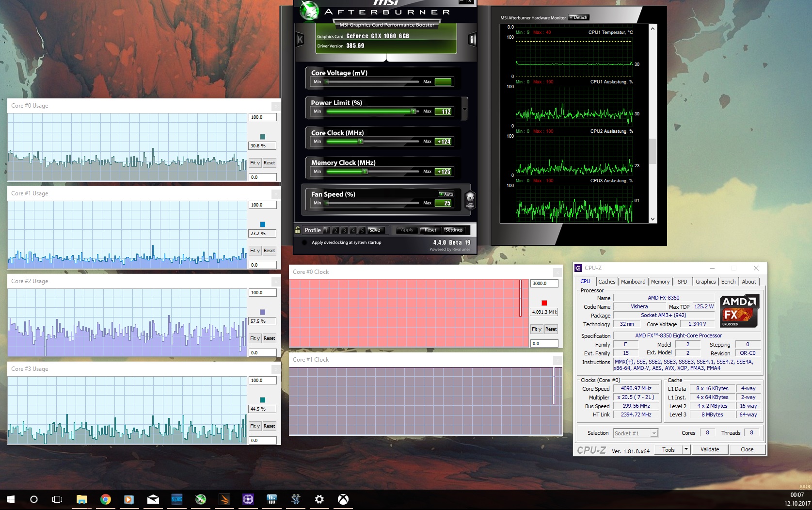Click the Core #1 Usage blue color swatch

tap(262, 224)
